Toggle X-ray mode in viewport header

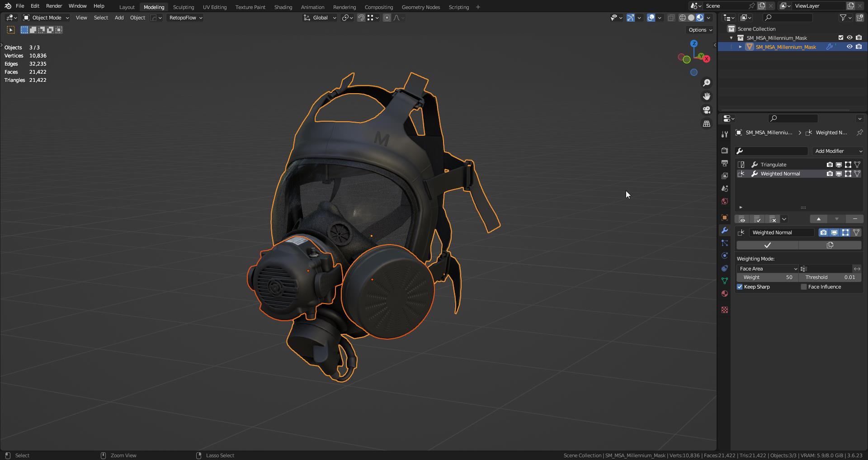[671, 18]
